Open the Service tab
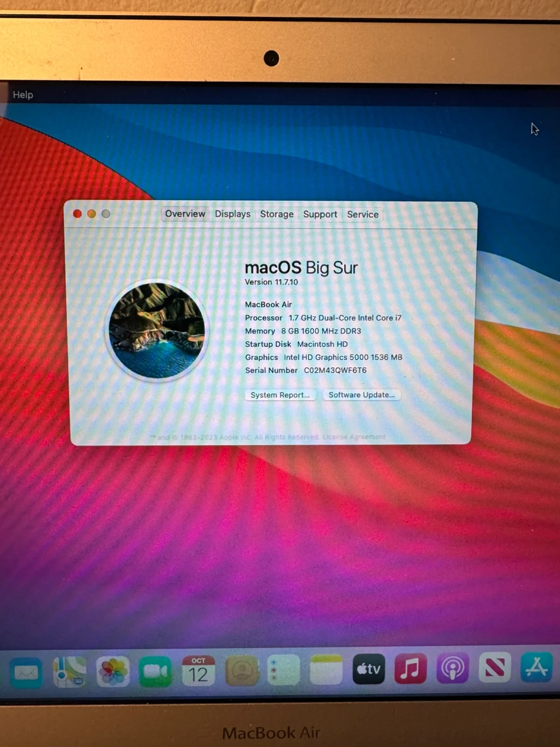The height and width of the screenshot is (747, 560). pos(362,214)
